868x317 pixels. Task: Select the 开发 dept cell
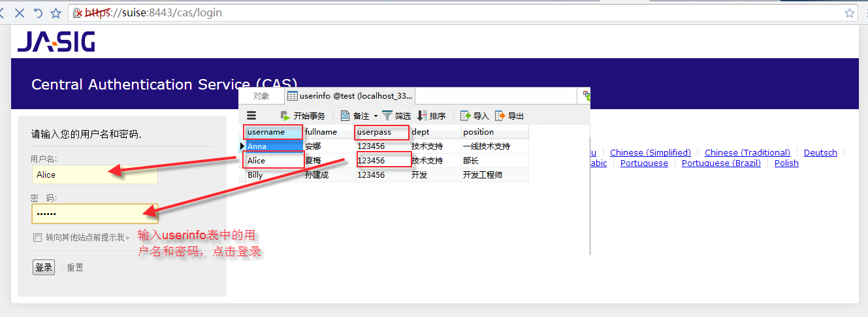point(435,175)
